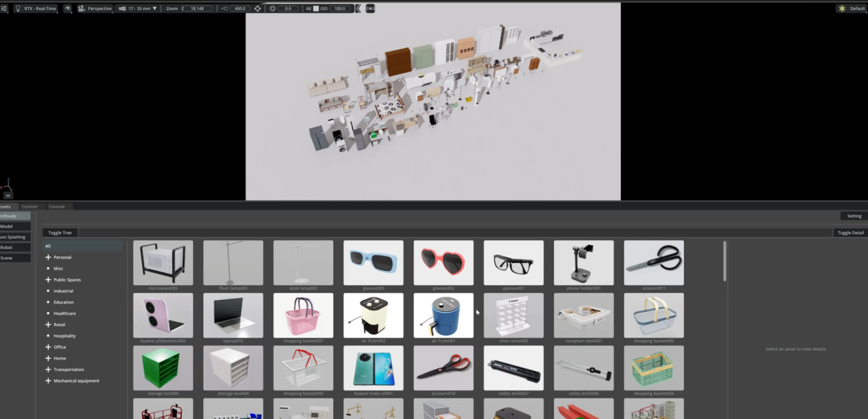Toggle the asset category tree panel
868x419 pixels.
pyautogui.click(x=60, y=233)
